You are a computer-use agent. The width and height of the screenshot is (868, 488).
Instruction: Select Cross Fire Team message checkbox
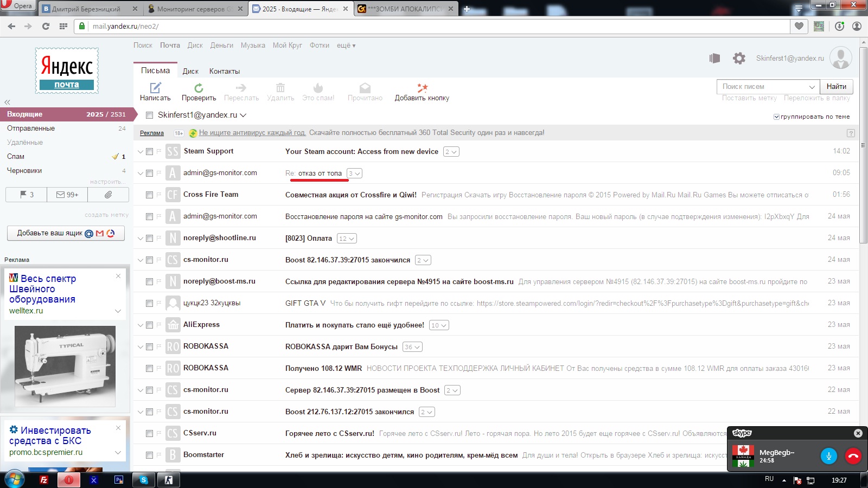(x=149, y=195)
